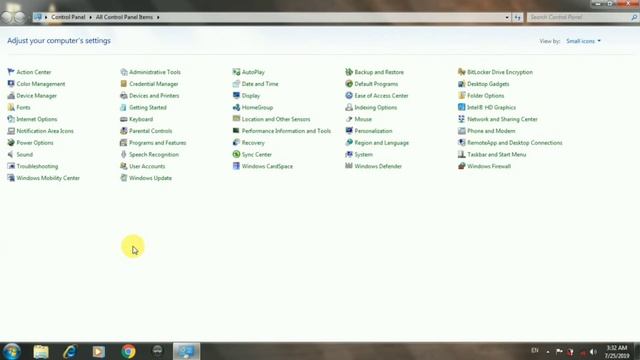Open the Desktop Gadgets link

[x=488, y=84]
